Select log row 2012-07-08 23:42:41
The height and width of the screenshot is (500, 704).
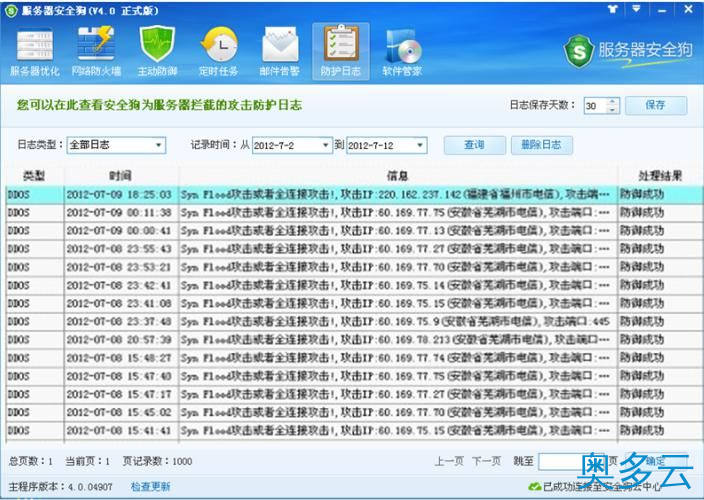(353, 285)
